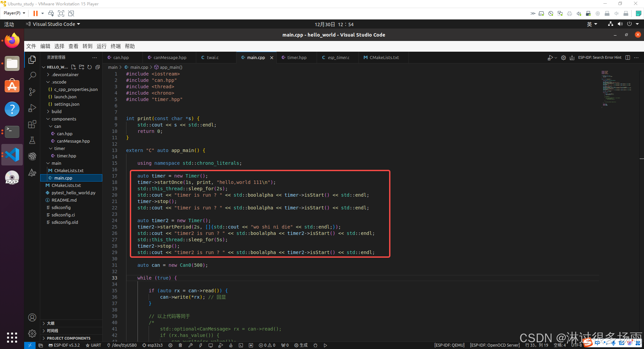Click the build wrench icon in status bar
The image size is (644, 349).
pos(191,345)
